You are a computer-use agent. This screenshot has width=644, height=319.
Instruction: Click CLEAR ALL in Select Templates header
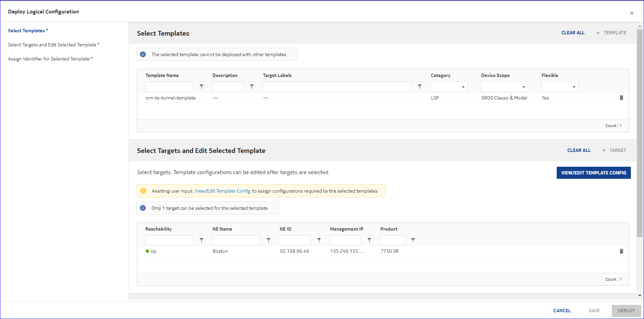click(573, 33)
